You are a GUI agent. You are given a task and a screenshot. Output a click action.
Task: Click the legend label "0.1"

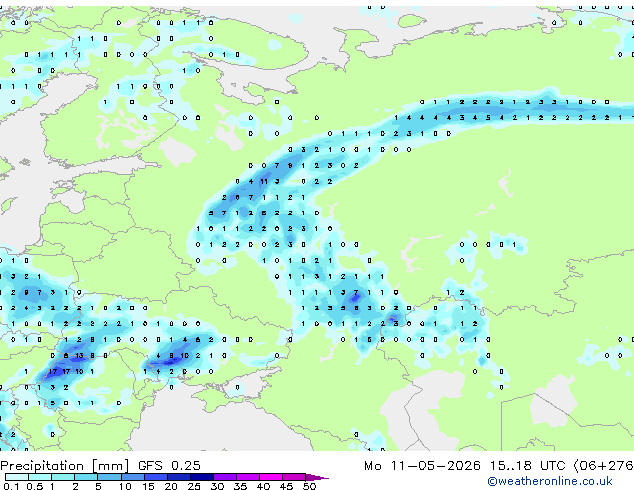[11, 486]
